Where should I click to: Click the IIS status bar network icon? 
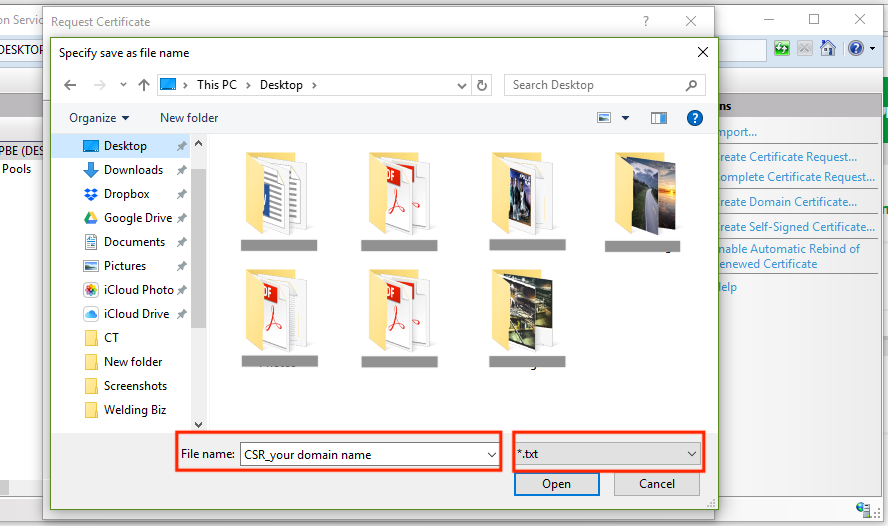tap(864, 509)
